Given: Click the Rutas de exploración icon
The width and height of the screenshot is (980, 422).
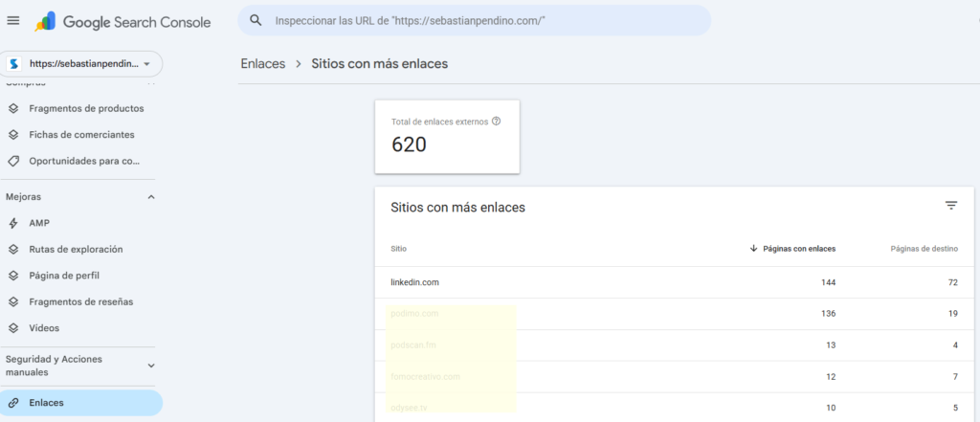Looking at the screenshot, I should click(13, 250).
